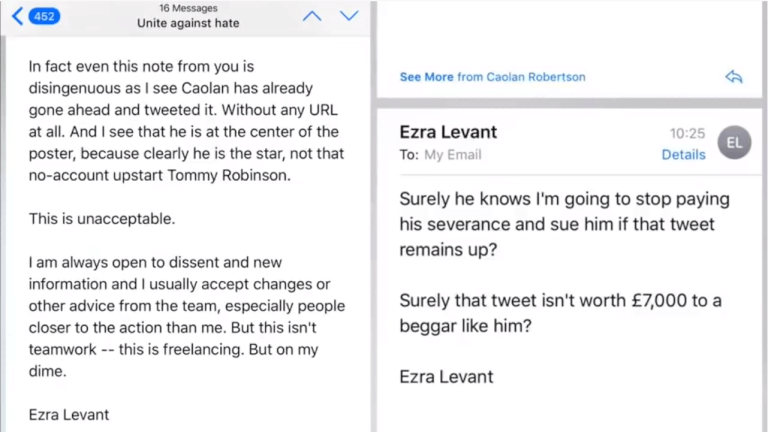Open the EL contact avatar
768x432 pixels.
[734, 143]
